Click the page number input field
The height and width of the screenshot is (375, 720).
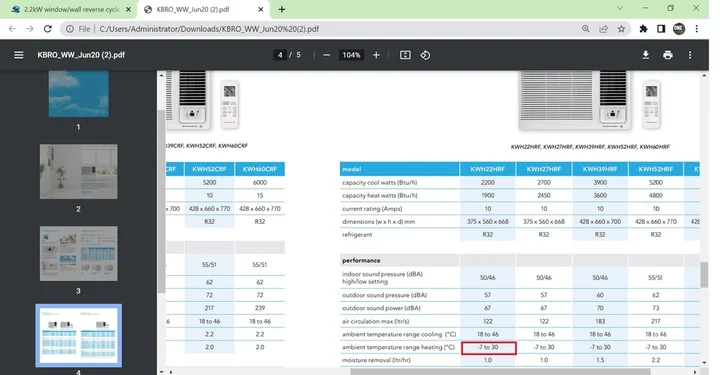(x=280, y=55)
